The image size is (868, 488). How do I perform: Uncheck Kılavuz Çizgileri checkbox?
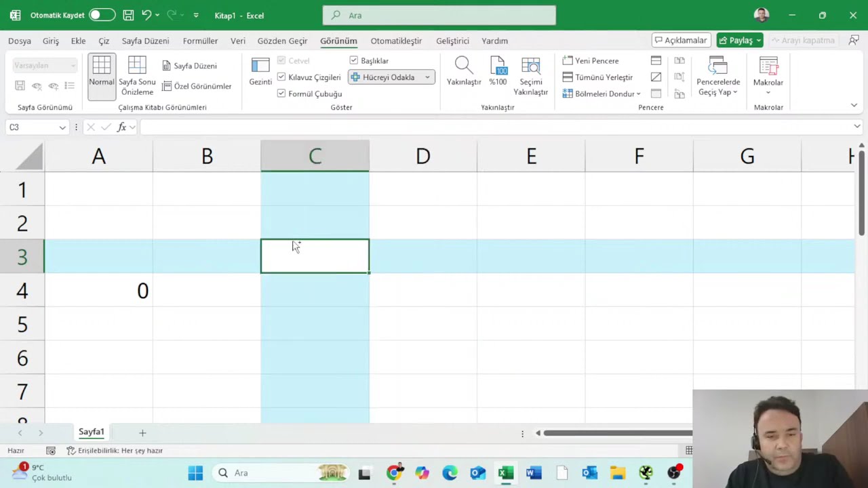click(x=281, y=77)
